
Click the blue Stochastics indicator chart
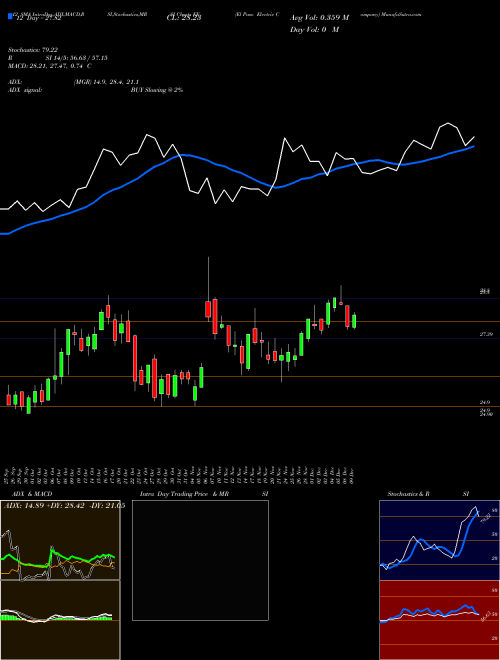tap(439, 540)
